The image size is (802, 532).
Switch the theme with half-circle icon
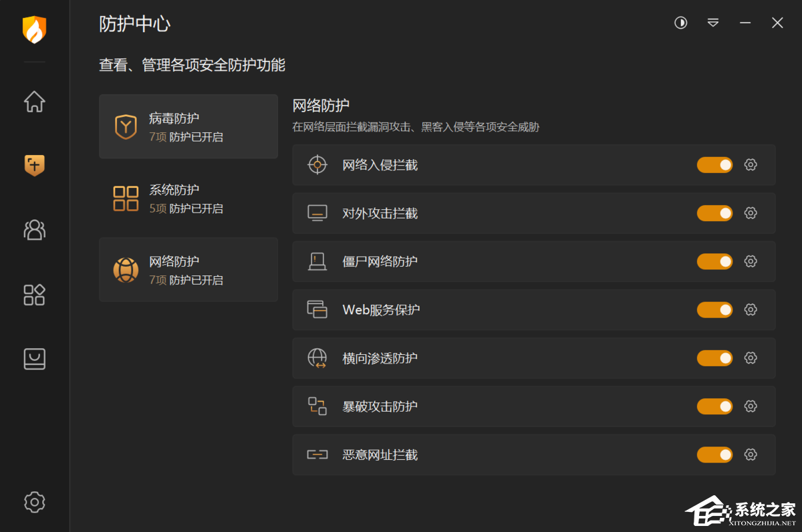[680, 23]
